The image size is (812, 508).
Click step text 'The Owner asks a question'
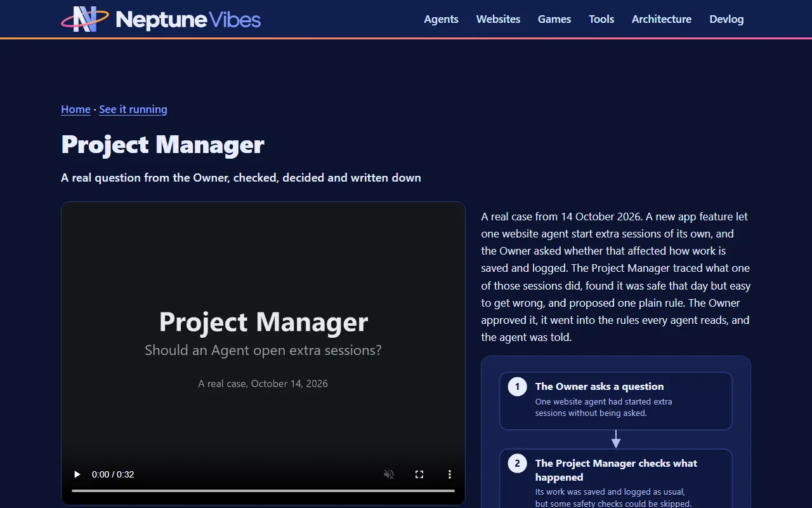599,386
